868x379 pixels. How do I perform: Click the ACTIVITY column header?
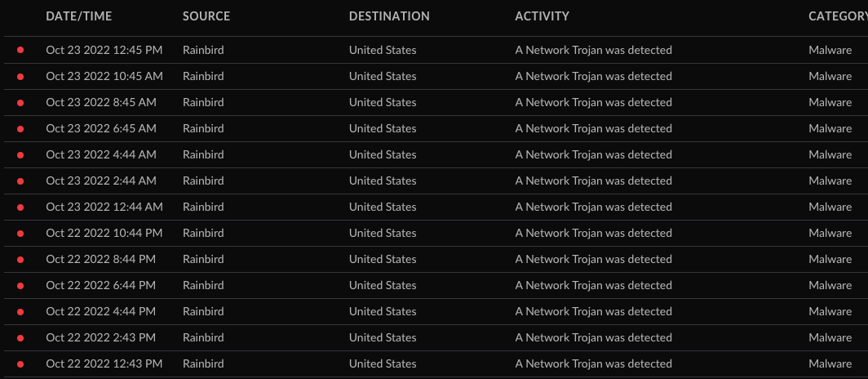(542, 16)
